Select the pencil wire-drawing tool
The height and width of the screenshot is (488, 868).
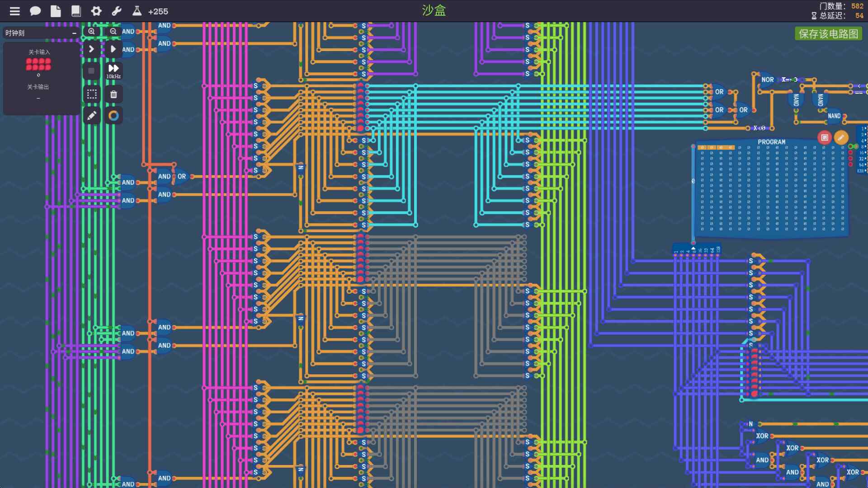pyautogui.click(x=91, y=116)
